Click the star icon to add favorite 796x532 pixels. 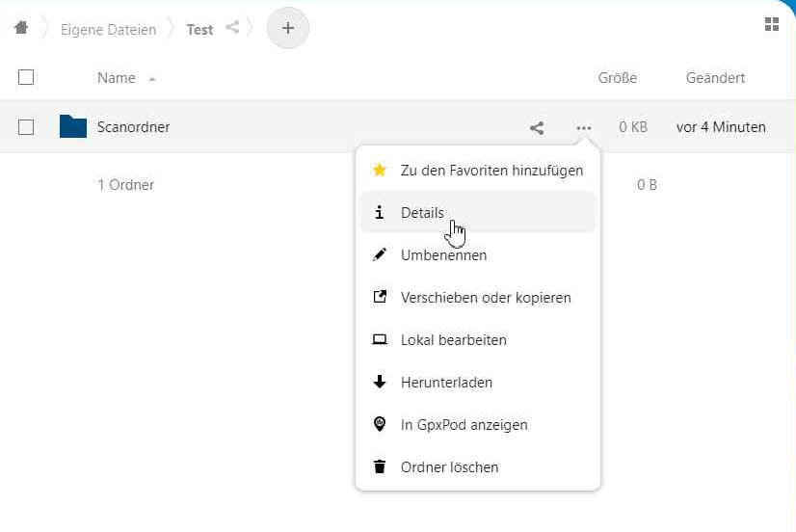[x=380, y=171]
